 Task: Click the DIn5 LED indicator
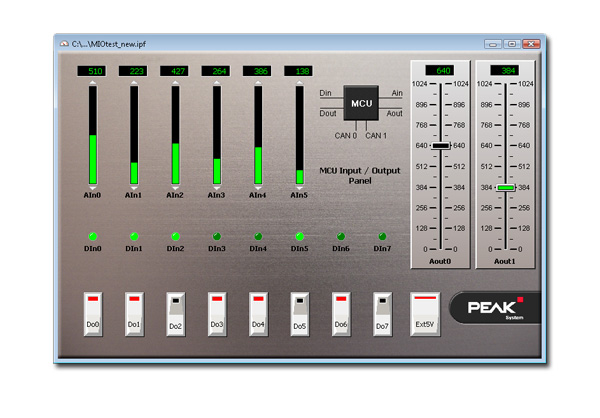click(299, 236)
